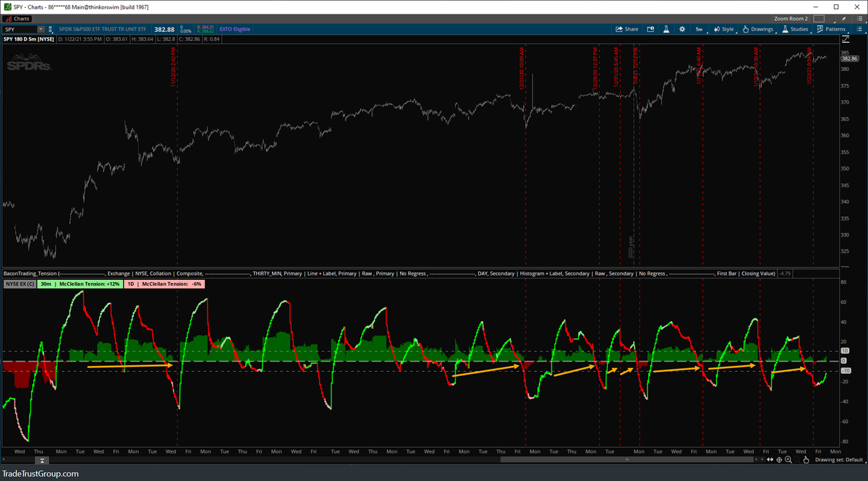Click the pointer drawing tool icon

(806, 460)
